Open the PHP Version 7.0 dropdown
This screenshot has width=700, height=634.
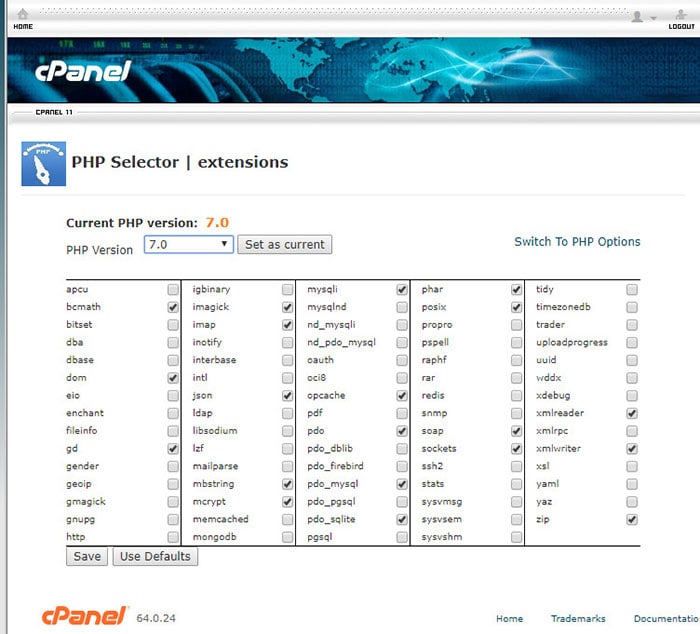click(x=188, y=245)
